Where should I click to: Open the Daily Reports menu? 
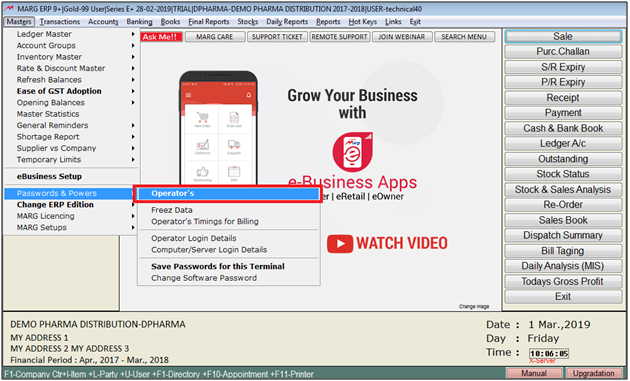click(287, 22)
